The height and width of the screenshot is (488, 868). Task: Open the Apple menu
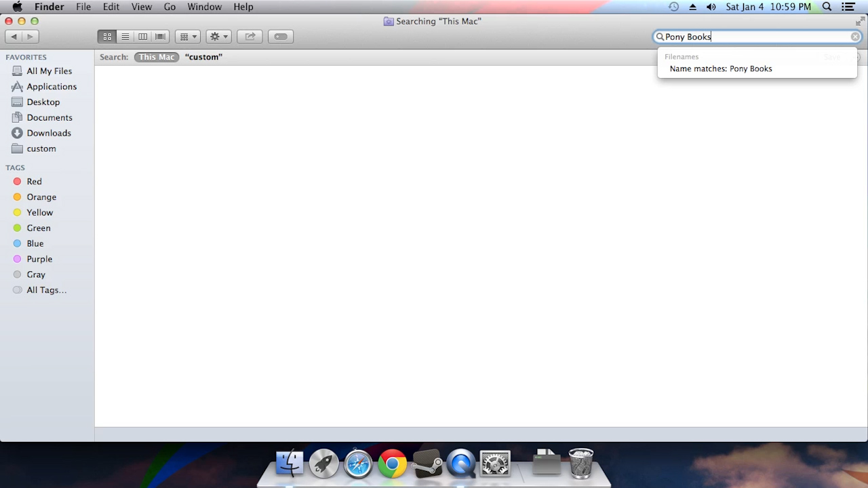point(17,7)
